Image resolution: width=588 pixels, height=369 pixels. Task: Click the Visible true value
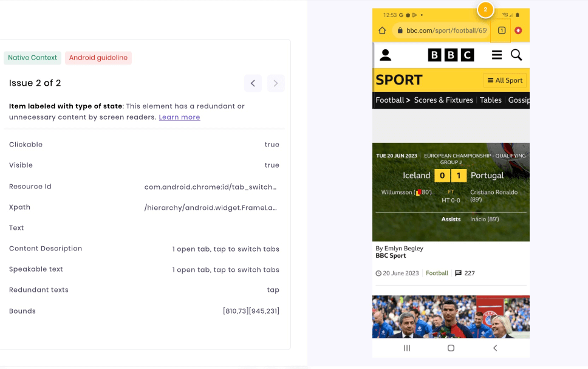[272, 165]
